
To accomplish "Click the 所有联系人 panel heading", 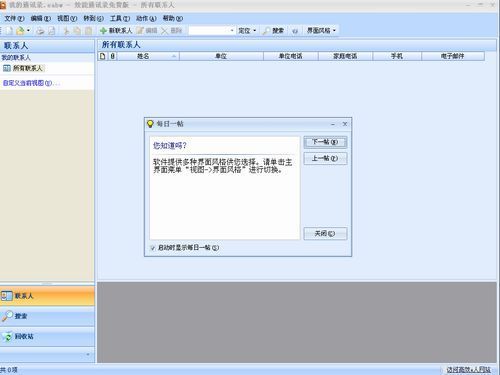I will [121, 45].
